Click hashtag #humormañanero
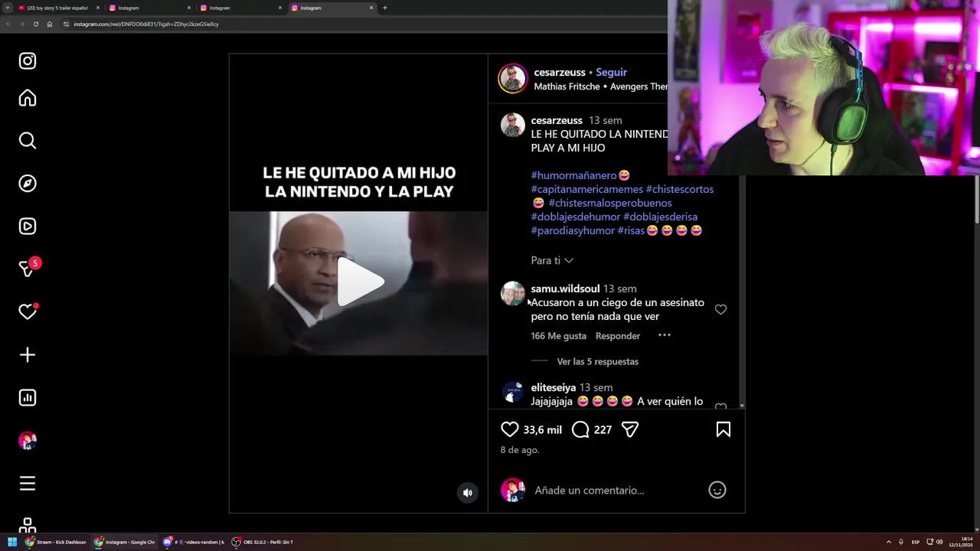 (x=573, y=175)
